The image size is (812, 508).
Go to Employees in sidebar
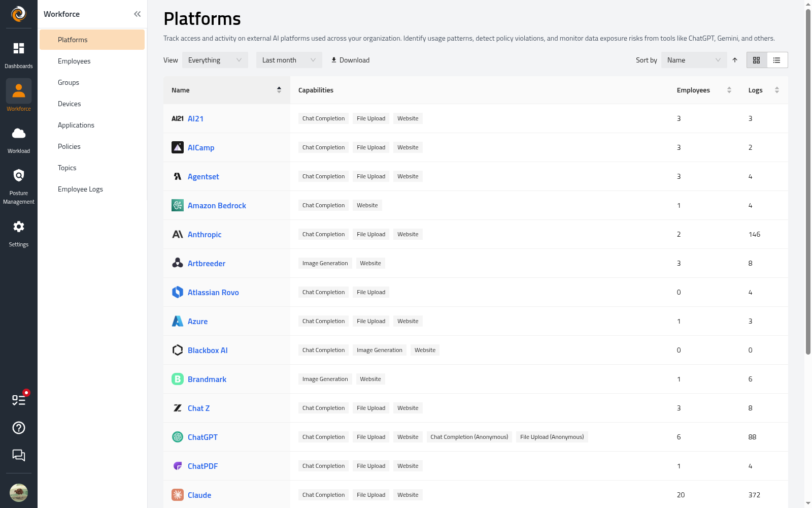pos(92,61)
